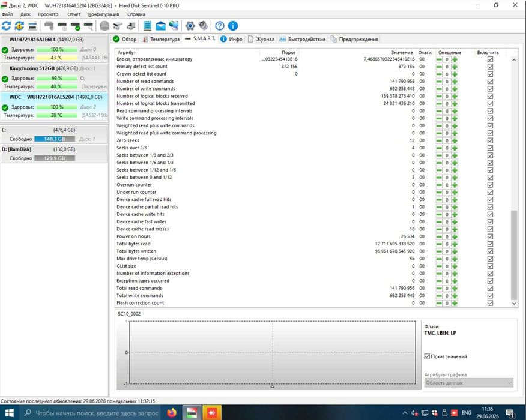Click the disk with magnifier icon

point(88,26)
